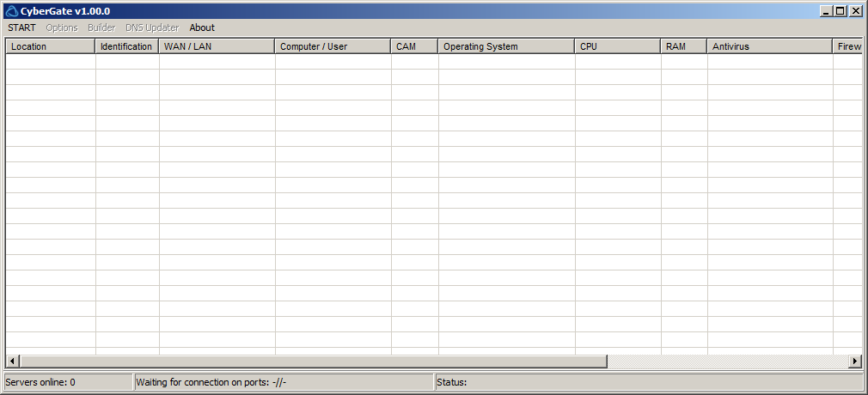Click the RAM column header
The image size is (868, 395).
(x=684, y=46)
